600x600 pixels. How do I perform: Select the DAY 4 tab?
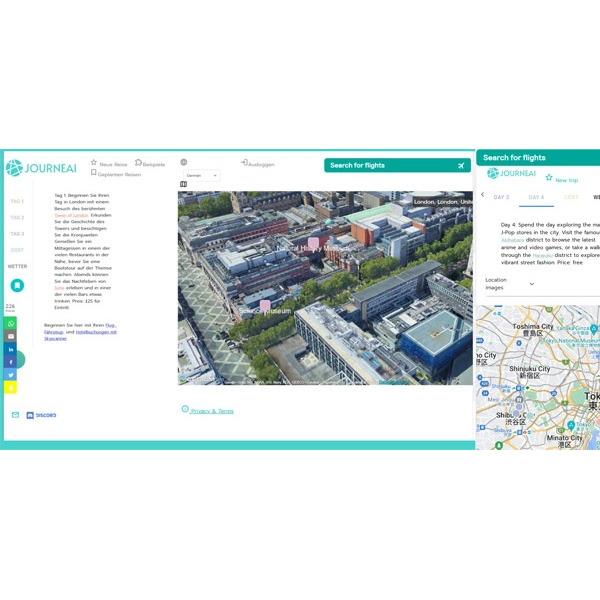[x=536, y=198]
